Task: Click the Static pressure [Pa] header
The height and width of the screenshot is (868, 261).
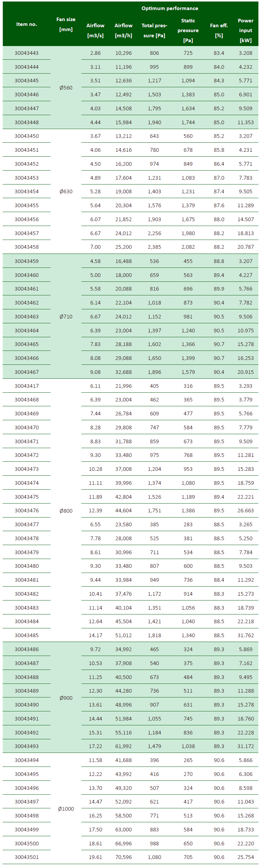Action: click(x=188, y=30)
